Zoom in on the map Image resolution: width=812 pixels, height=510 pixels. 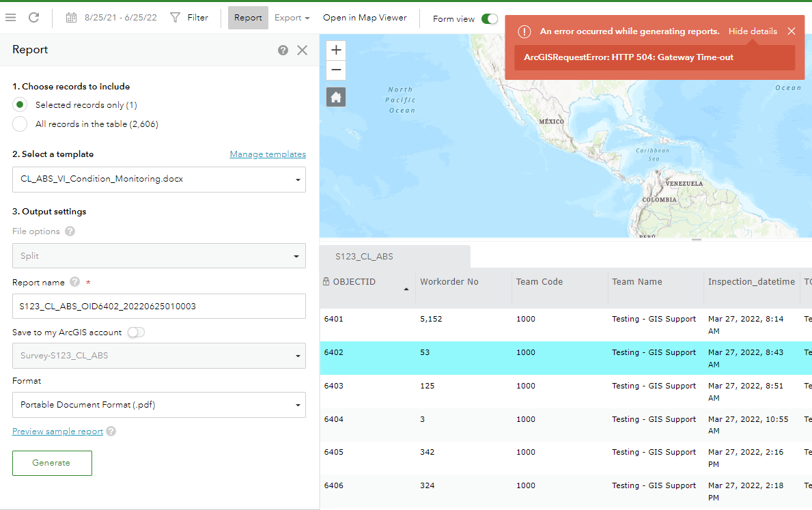pyautogui.click(x=336, y=51)
